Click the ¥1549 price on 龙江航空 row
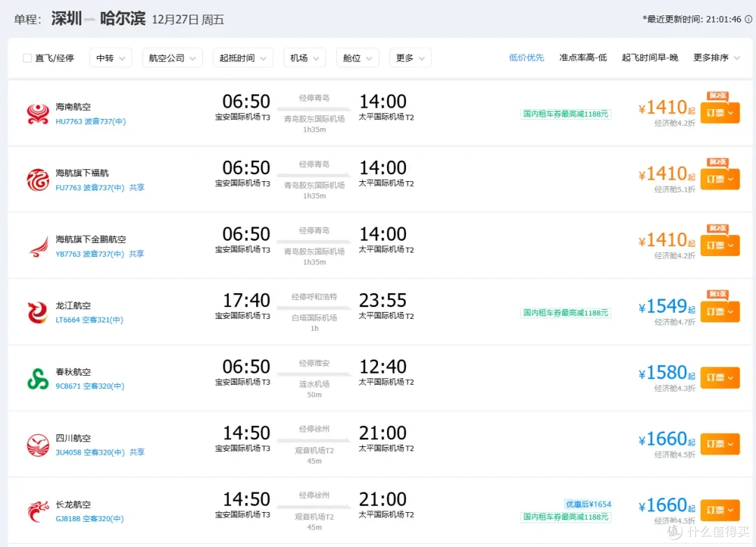The width and height of the screenshot is (756, 547). [x=666, y=306]
